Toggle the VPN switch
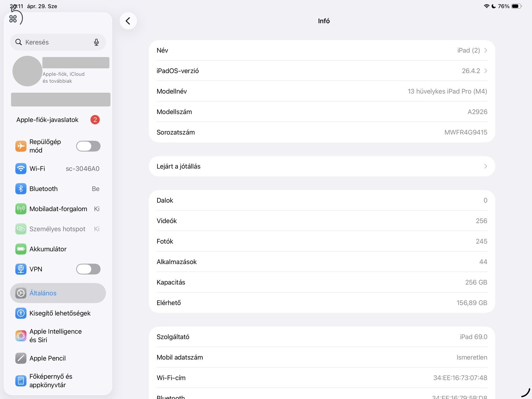Viewport: 532px width, 399px height. click(88, 269)
